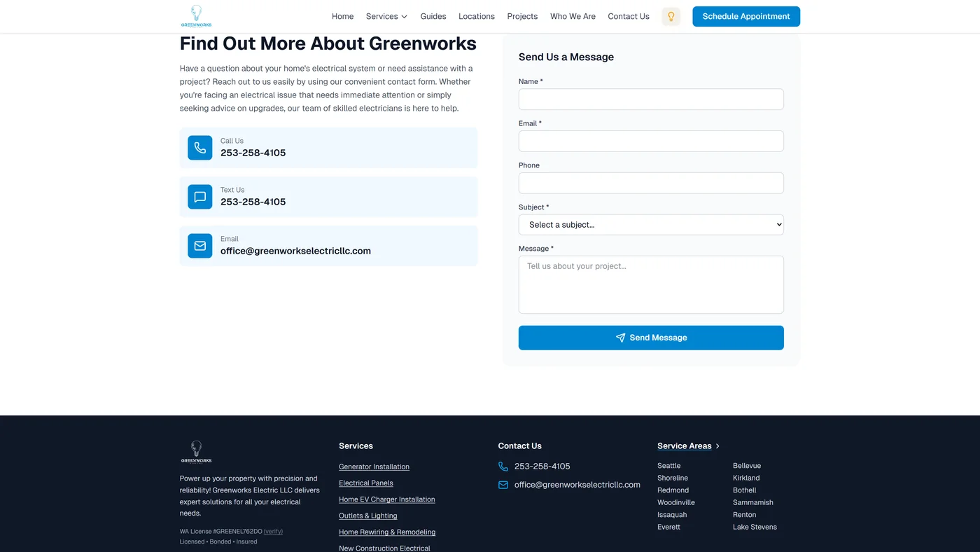Open the Generator Installation footer link
Screen dimensions: 980x552
point(374,467)
